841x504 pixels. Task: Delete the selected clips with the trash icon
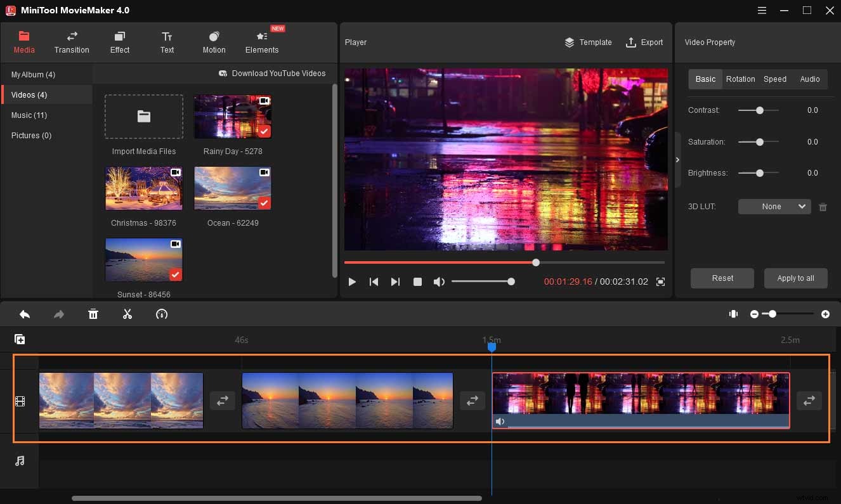(x=93, y=314)
